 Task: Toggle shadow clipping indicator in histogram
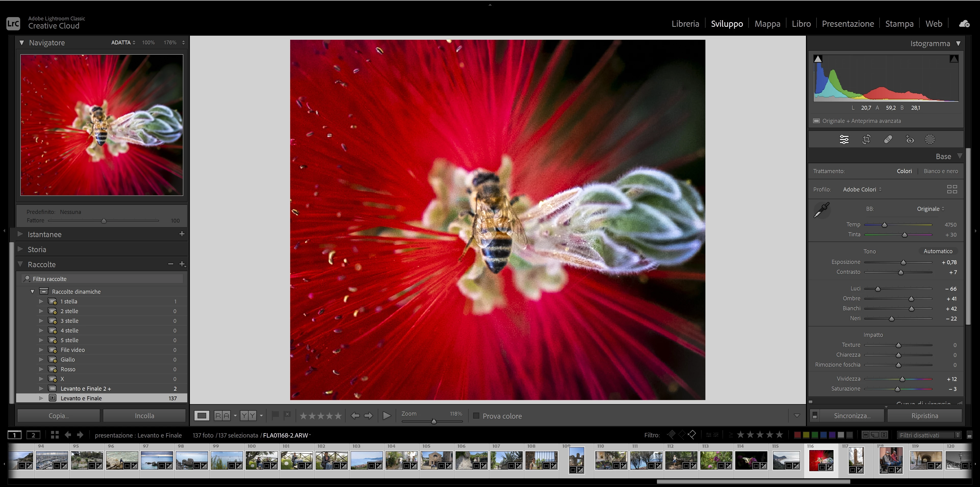pyautogui.click(x=818, y=59)
